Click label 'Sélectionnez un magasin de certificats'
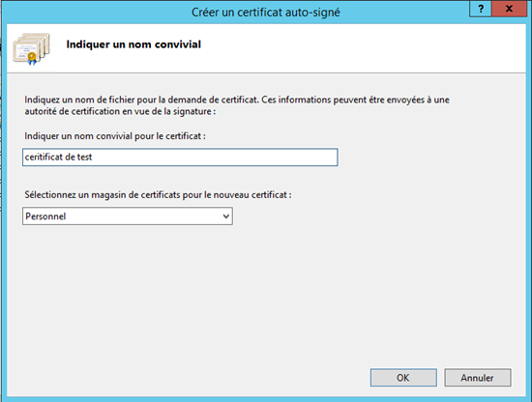The height and width of the screenshot is (402, 532). pyautogui.click(x=158, y=195)
